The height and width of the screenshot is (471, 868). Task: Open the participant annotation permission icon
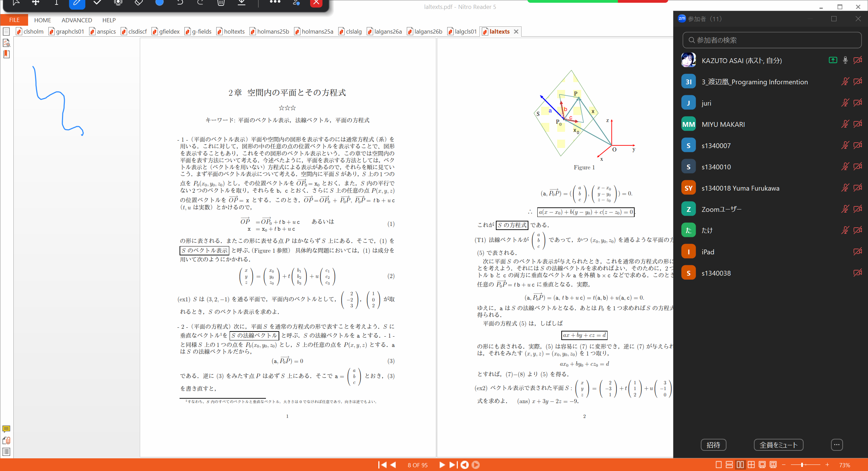pyautogui.click(x=296, y=3)
